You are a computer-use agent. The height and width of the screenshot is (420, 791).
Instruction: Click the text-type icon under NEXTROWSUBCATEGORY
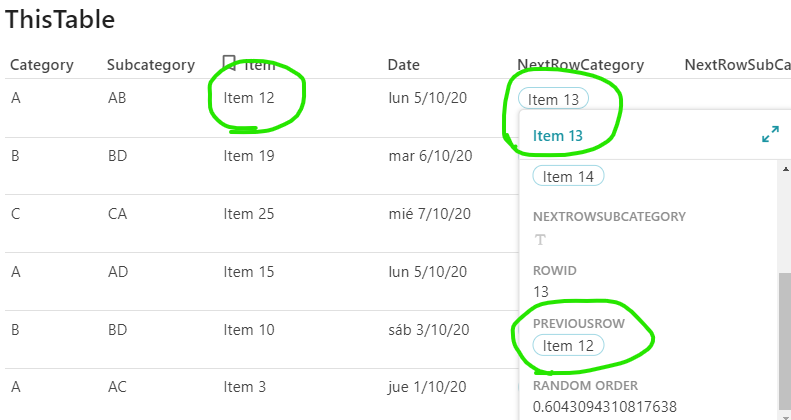tap(541, 239)
